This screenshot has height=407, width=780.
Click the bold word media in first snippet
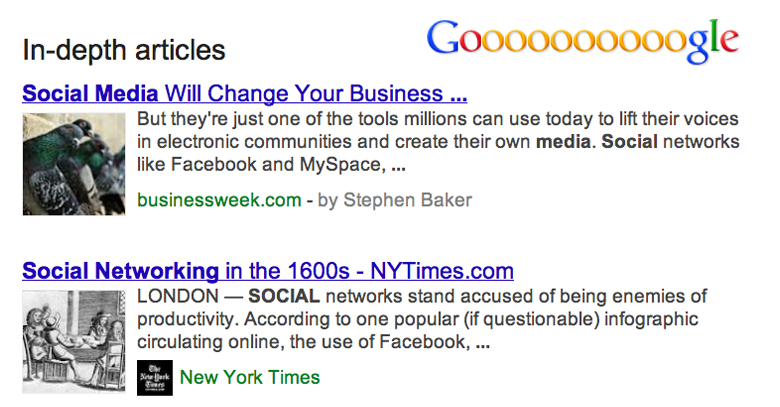[563, 142]
